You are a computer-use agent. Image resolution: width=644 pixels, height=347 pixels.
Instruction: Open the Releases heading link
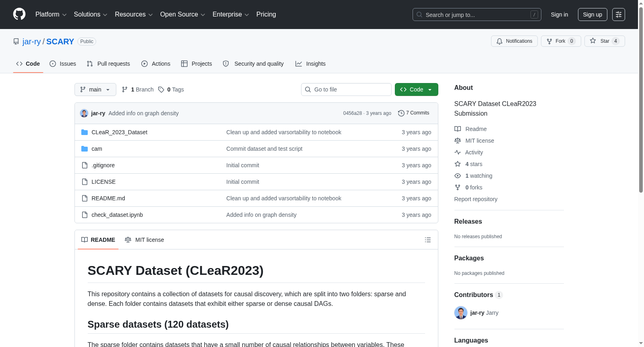click(468, 222)
